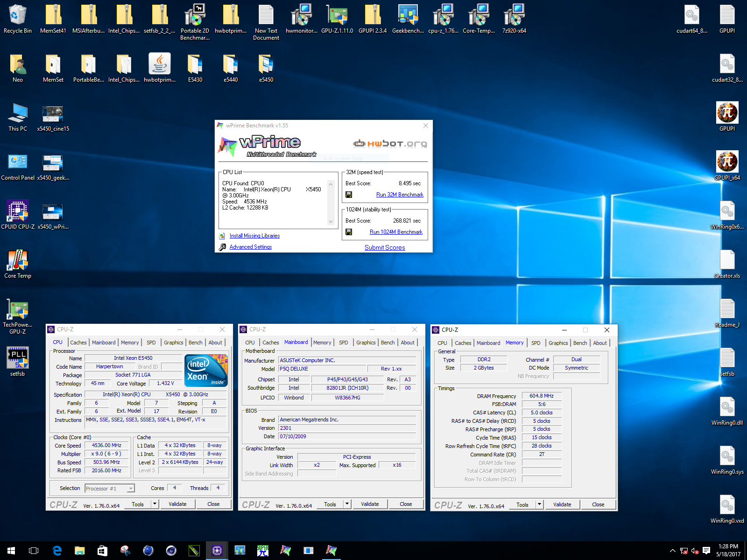Open the E5430 folder icon
747x560 pixels.
[195, 68]
